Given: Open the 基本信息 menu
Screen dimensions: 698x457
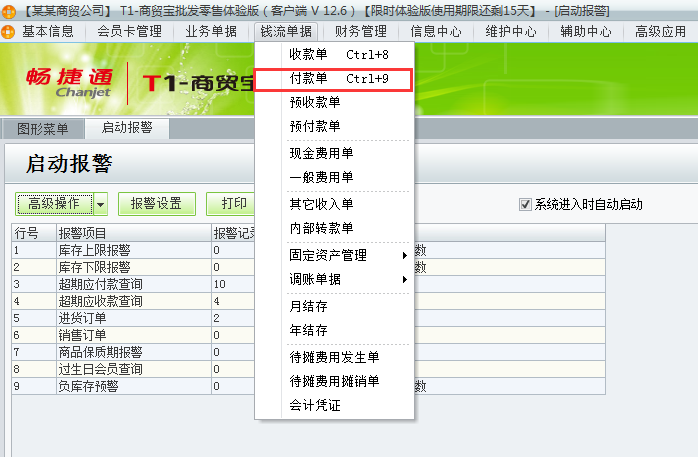Looking at the screenshot, I should click(x=48, y=32).
